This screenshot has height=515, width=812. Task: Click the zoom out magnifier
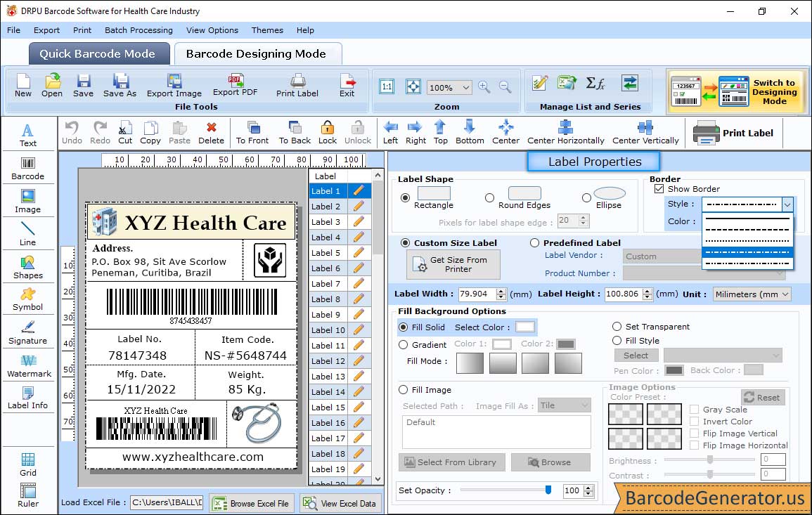tap(505, 87)
